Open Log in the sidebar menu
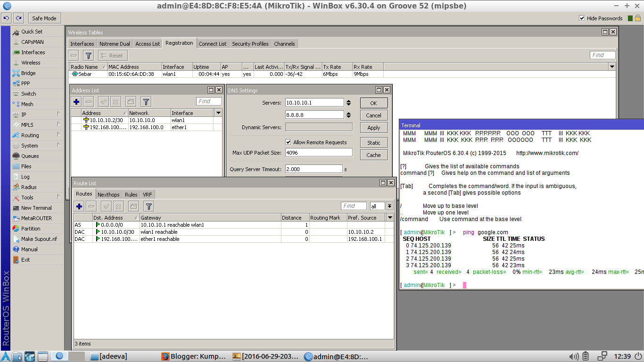 point(25,177)
